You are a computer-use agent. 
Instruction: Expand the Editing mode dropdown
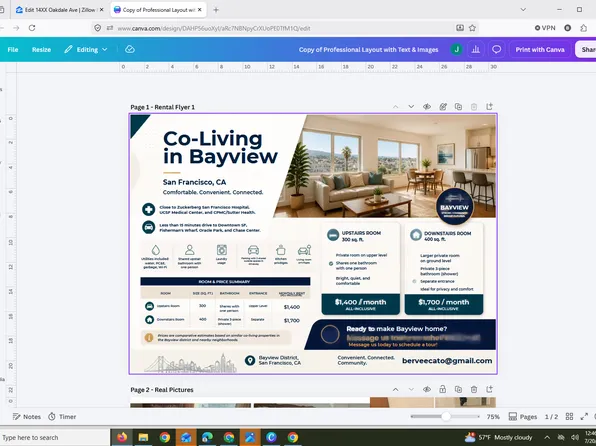86,49
